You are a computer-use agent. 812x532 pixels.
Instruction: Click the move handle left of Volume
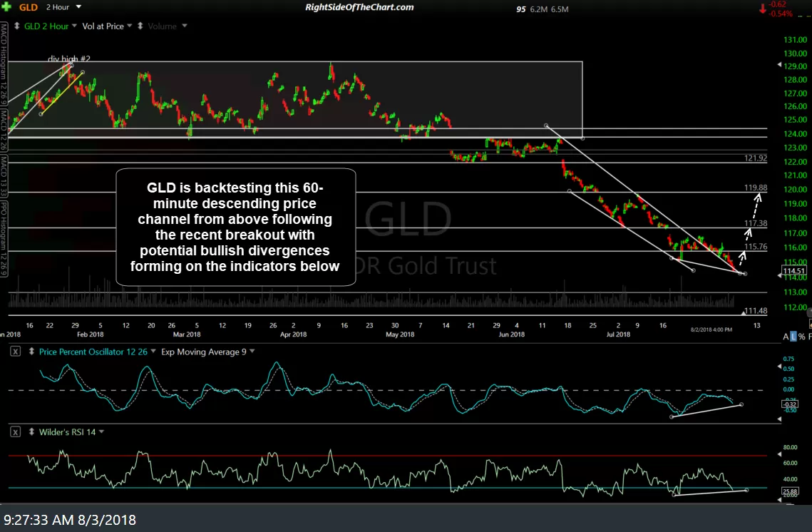pyautogui.click(x=140, y=26)
